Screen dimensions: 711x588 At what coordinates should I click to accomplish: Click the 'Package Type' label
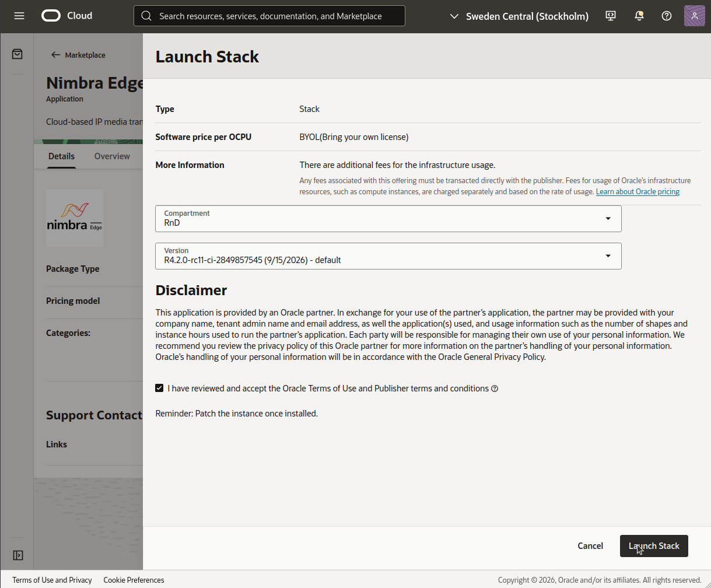(72, 269)
